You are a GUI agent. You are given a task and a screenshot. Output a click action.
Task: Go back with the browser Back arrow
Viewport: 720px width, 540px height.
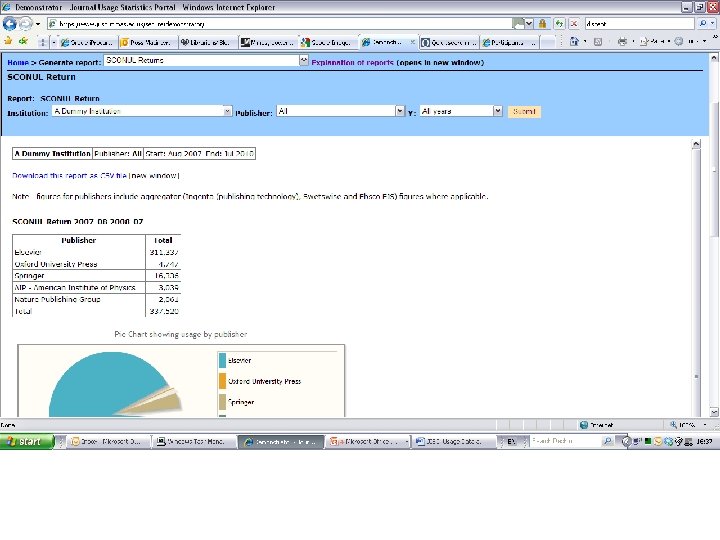[9, 23]
